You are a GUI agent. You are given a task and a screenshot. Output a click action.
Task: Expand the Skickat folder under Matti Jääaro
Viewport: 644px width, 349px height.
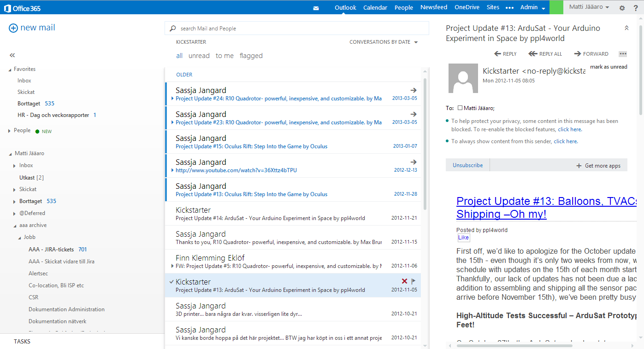[x=15, y=189]
